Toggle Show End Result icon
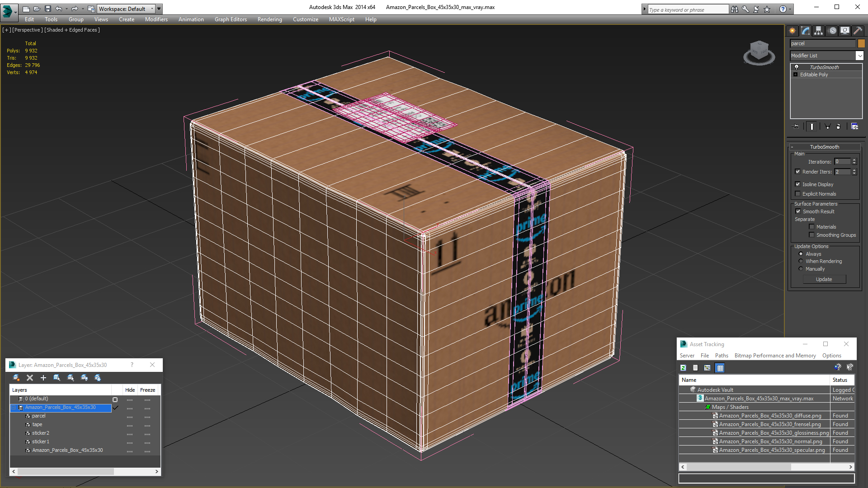Screen dimensions: 868x488 (x=812, y=127)
